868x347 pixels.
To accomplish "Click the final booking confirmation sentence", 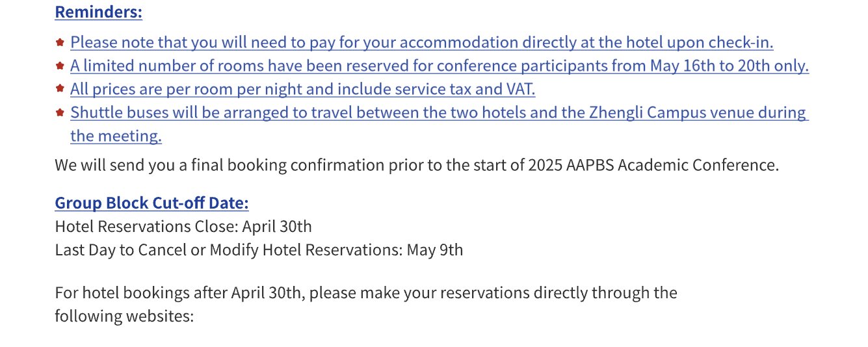I will (x=417, y=165).
